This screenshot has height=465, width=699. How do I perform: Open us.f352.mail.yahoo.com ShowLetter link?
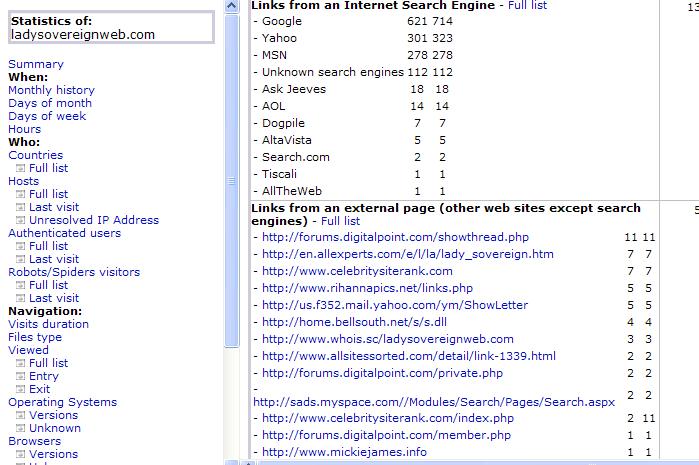[x=395, y=305]
